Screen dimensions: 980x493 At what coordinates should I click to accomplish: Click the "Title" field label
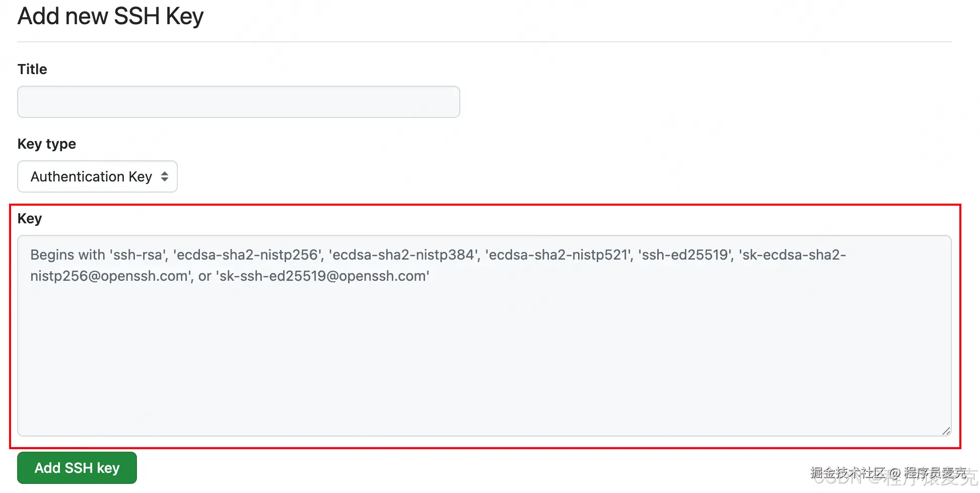pos(32,69)
